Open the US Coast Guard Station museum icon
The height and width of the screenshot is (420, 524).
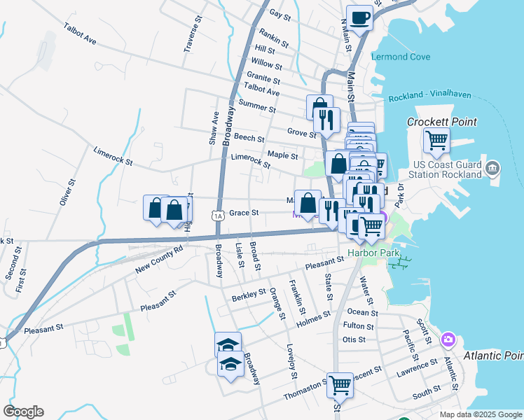point(492,168)
